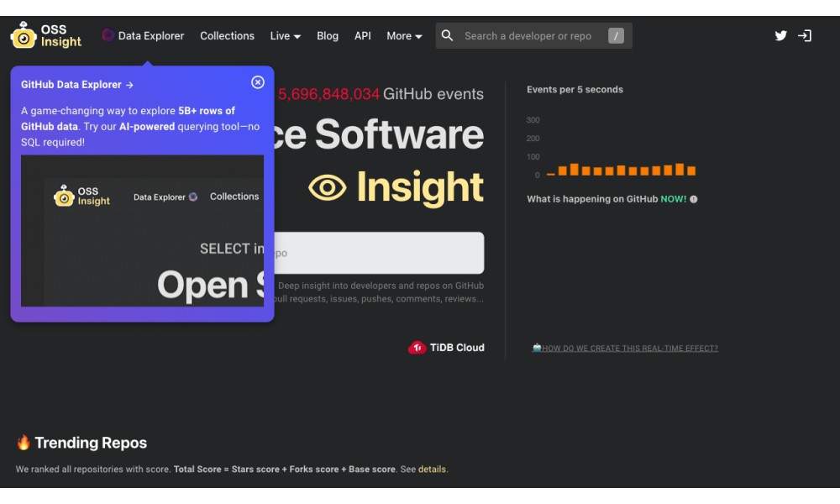Click the TiDB Cloud logo

point(446,348)
